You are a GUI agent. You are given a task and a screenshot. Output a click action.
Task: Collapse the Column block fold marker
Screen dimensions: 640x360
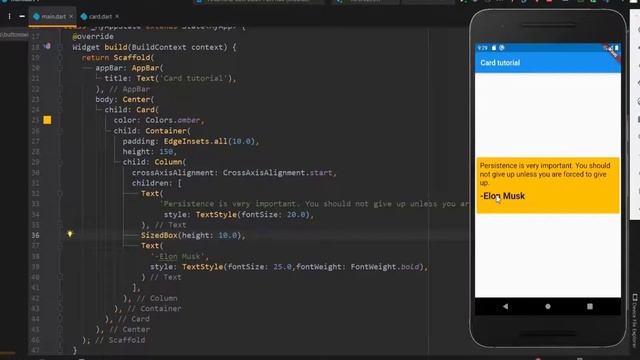(x=60, y=162)
